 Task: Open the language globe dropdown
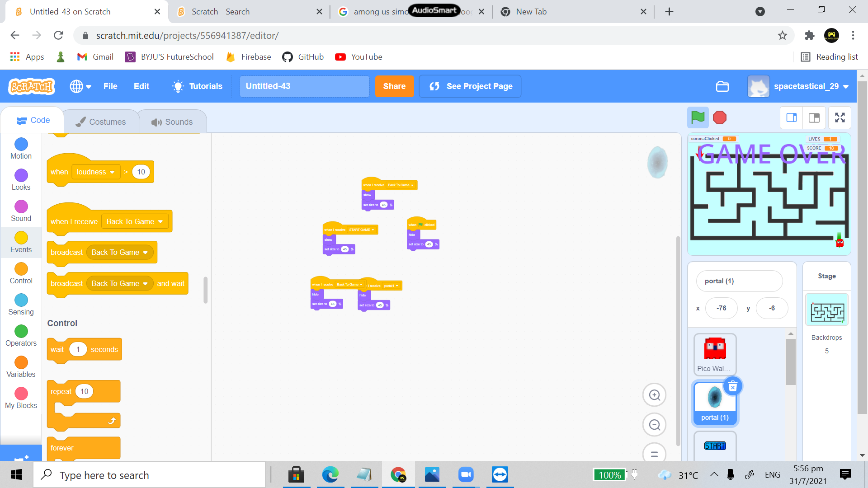coord(80,86)
